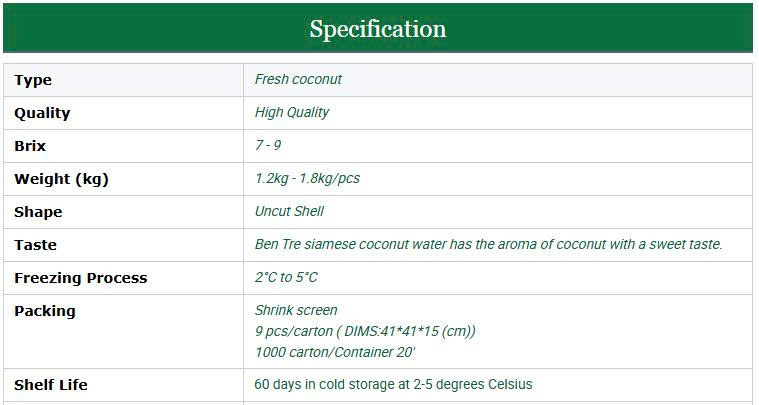This screenshot has width=759, height=405.
Task: Select the Freezing Process label
Action: click(80, 278)
